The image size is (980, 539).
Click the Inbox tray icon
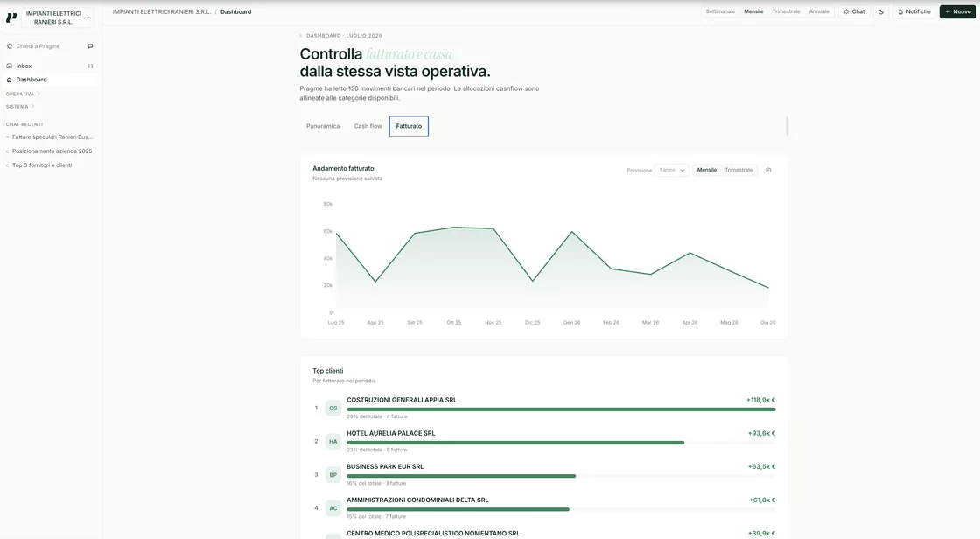10,66
